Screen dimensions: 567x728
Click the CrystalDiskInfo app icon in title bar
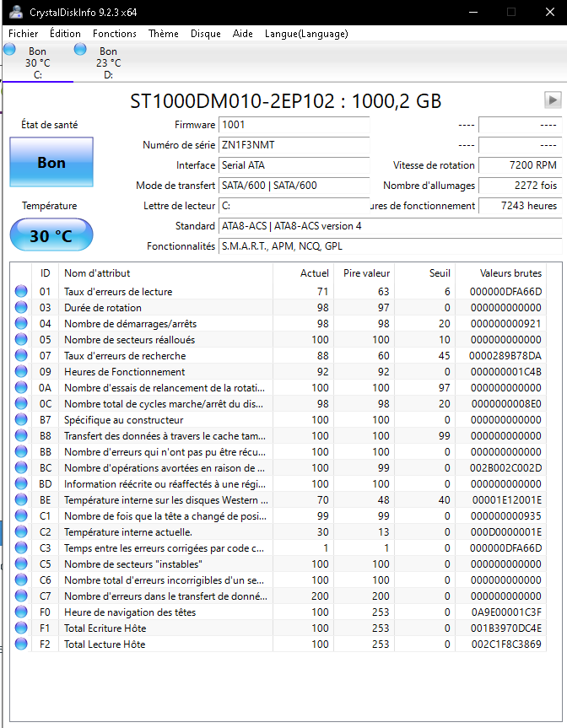click(16, 12)
